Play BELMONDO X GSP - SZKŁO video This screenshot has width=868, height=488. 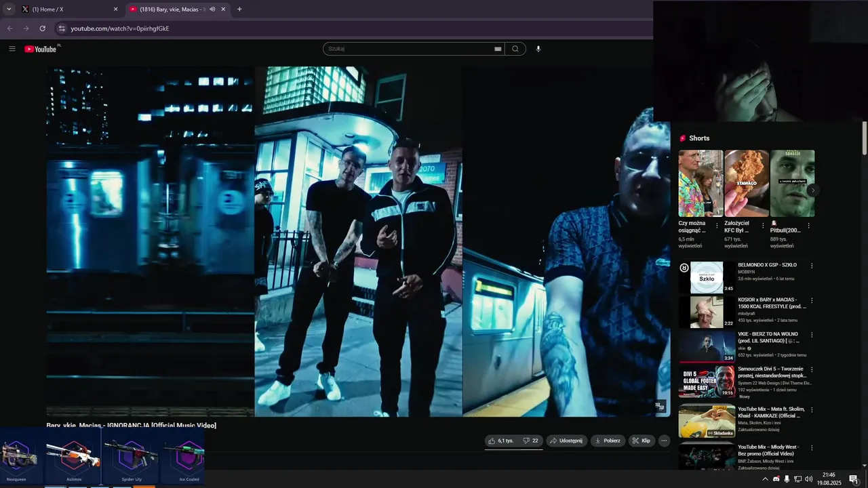click(x=707, y=277)
